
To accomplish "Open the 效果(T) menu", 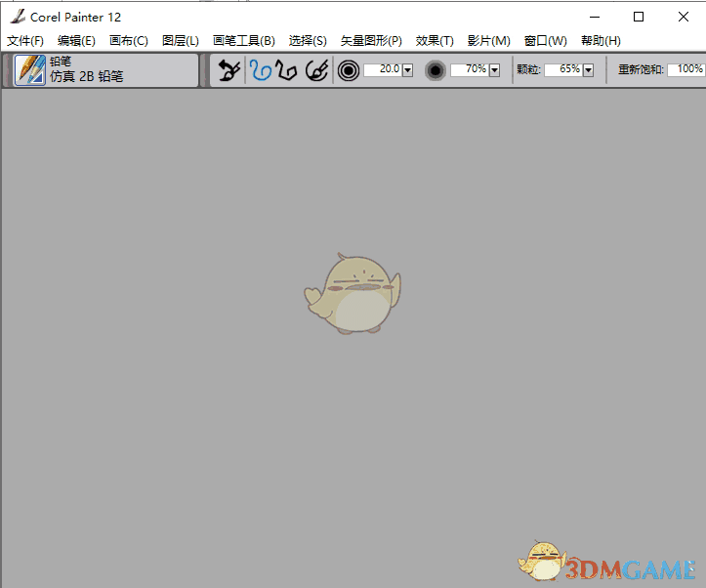I will coord(434,41).
